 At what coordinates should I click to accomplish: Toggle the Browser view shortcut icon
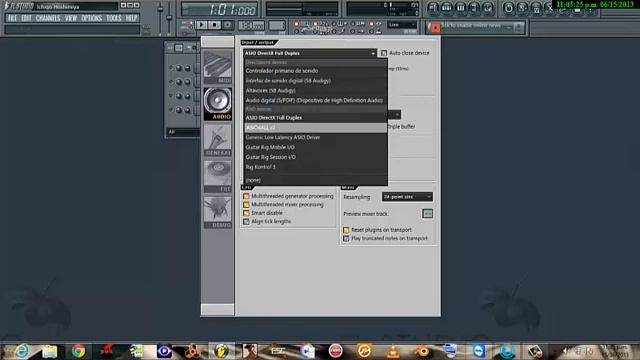[474, 8]
